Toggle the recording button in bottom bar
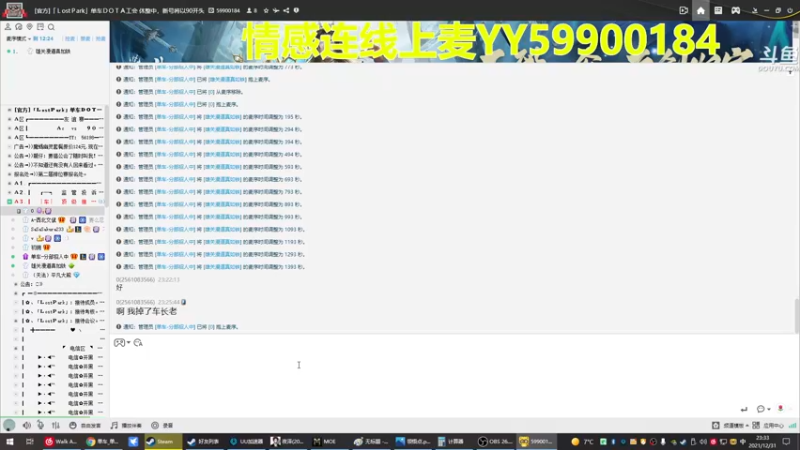800x450 pixels. point(162,425)
